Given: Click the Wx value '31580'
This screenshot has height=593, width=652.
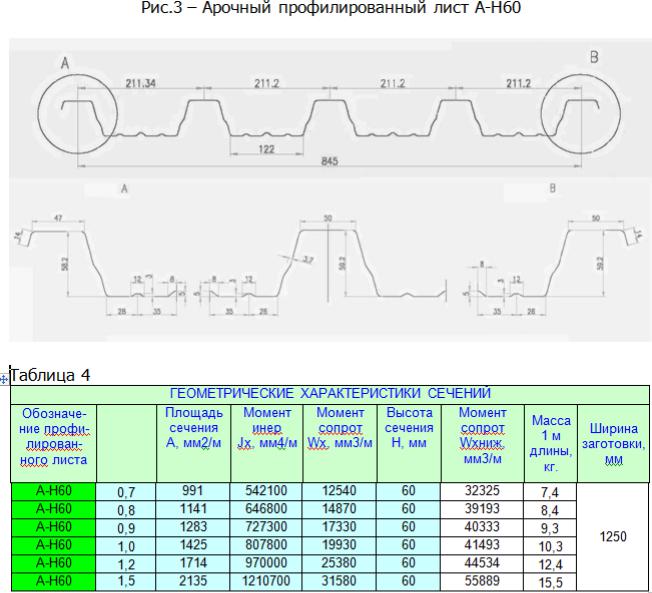Looking at the screenshot, I should pos(339,581).
